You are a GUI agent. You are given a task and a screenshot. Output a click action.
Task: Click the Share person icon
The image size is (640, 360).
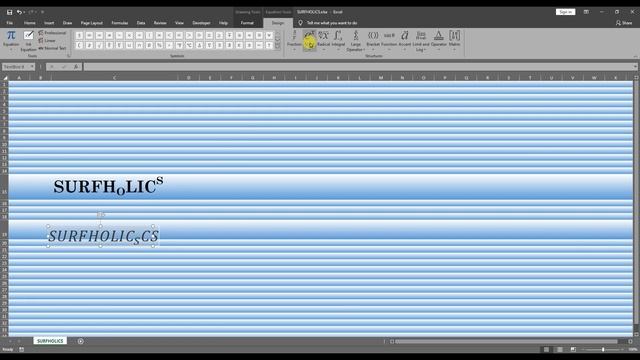[618, 23]
